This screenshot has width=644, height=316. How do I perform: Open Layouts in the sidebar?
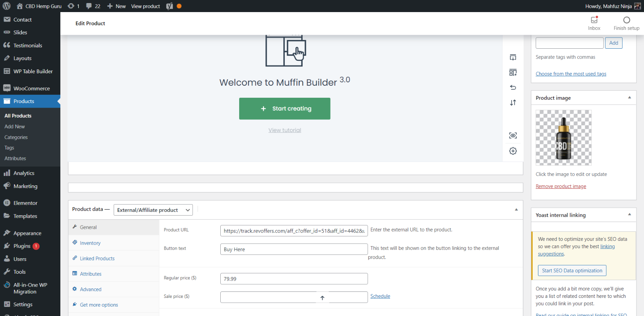(x=30, y=58)
